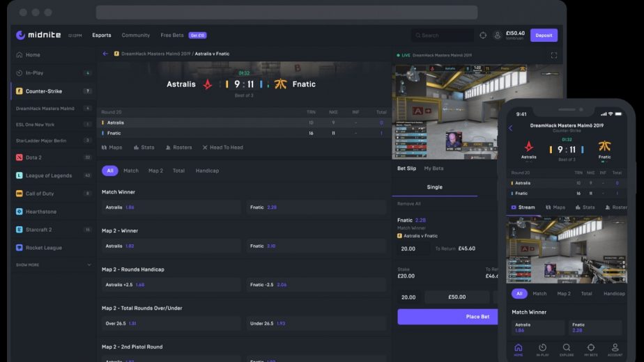The width and height of the screenshot is (644, 362).
Task: Tap My Bets in phone bottom bar
Action: coord(590,349)
